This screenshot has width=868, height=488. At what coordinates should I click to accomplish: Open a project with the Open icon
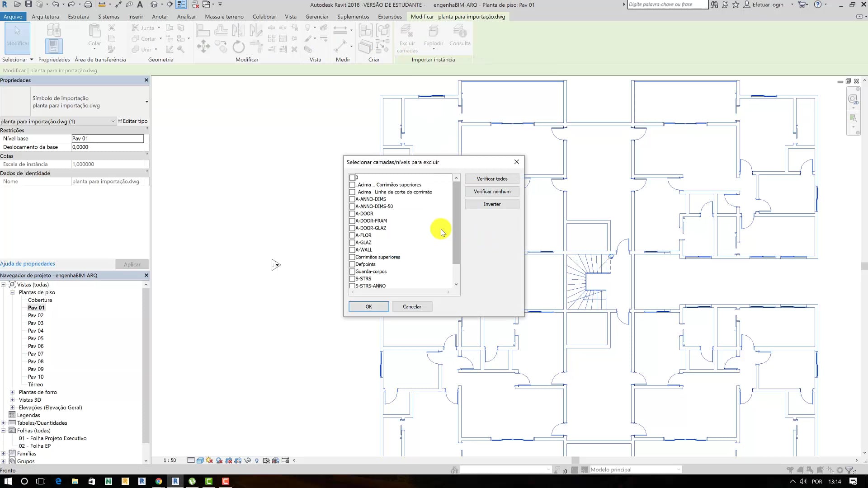(x=17, y=5)
